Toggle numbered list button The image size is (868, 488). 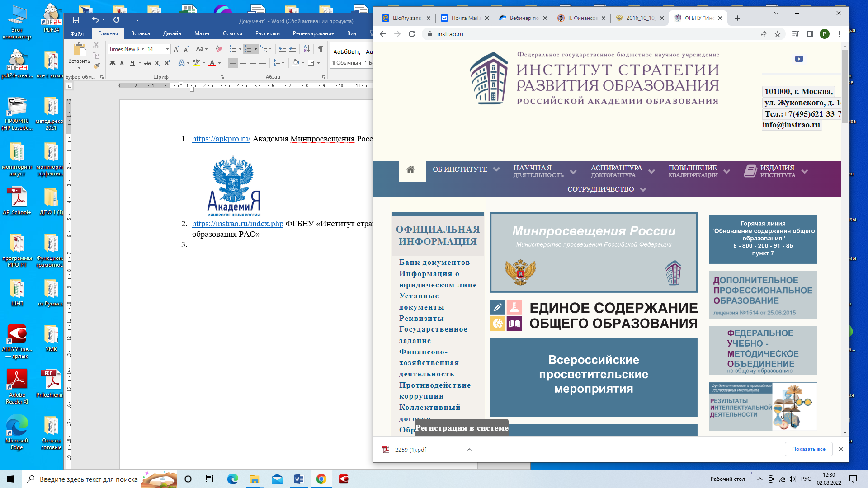pos(248,49)
